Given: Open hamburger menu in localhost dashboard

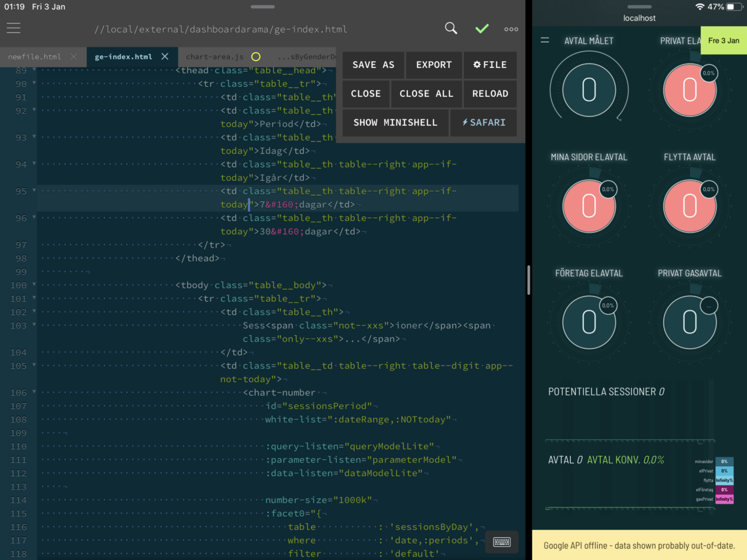Looking at the screenshot, I should point(545,40).
